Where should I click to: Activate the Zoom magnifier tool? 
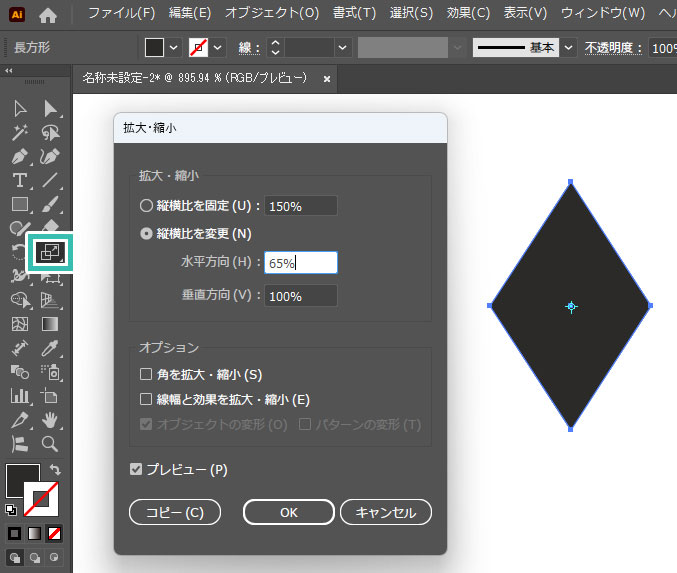click(x=50, y=444)
